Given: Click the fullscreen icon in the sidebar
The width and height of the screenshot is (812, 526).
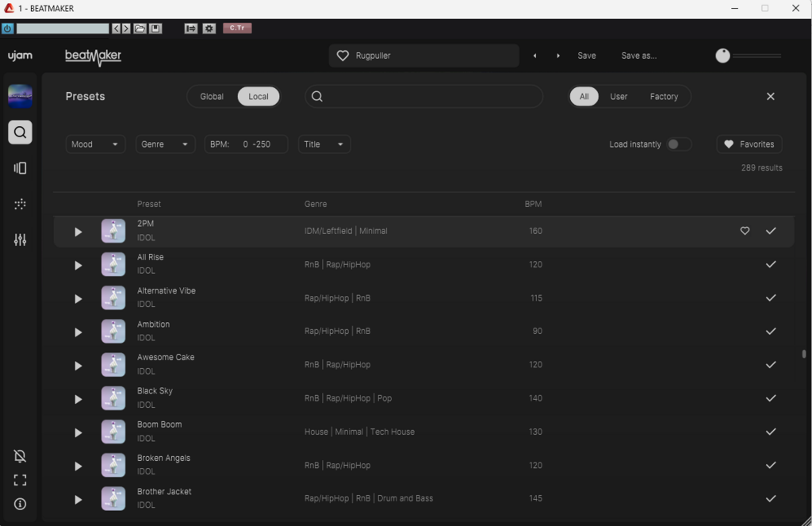Looking at the screenshot, I should [20, 481].
